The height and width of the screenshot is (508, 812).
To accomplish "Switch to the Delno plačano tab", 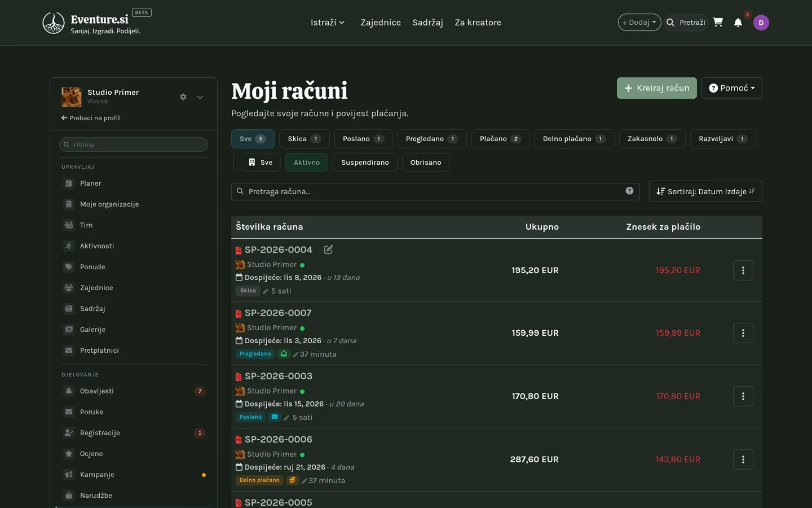I will [x=575, y=139].
